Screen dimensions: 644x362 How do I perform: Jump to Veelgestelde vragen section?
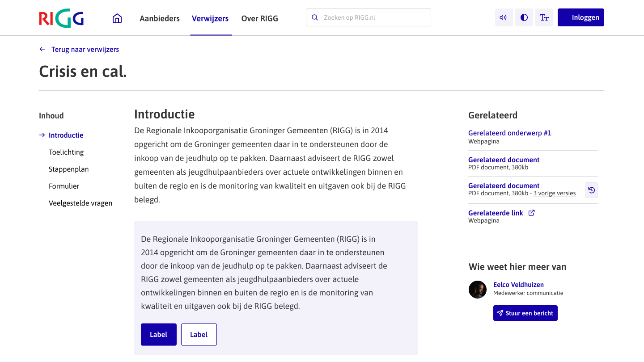(80, 203)
